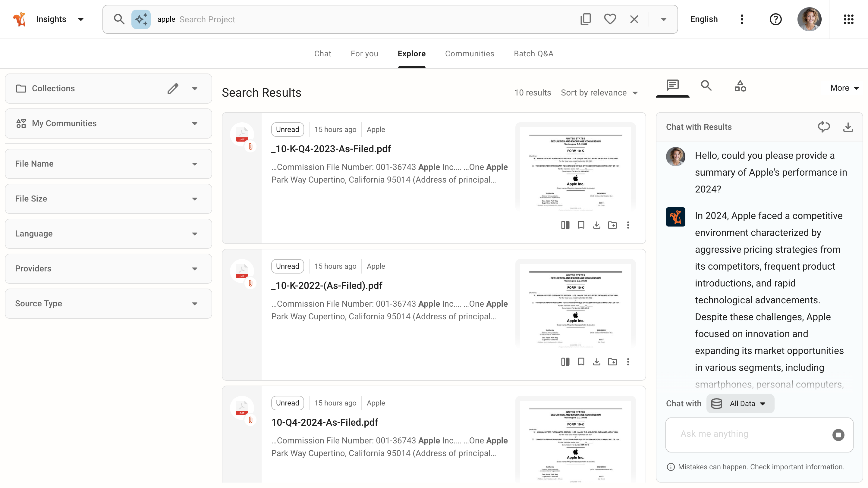Image resolution: width=868 pixels, height=488 pixels.
Task: Switch to the Chat tab
Action: 322,54
